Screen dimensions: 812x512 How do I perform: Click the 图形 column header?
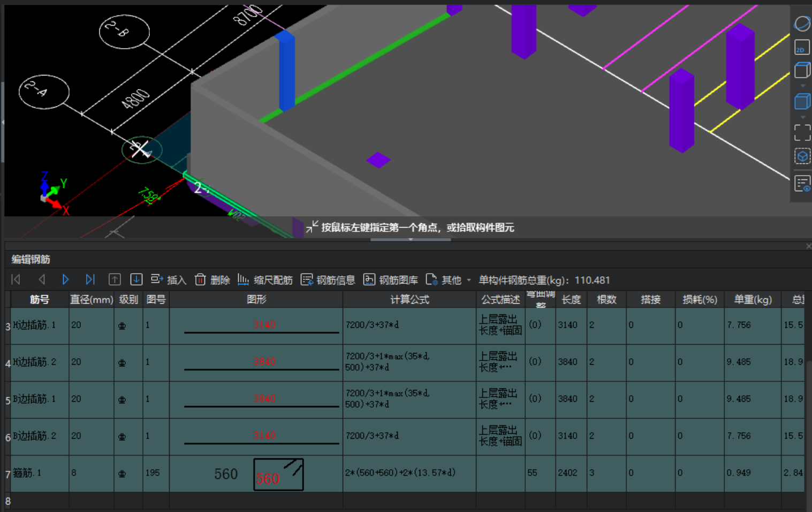[x=256, y=299]
